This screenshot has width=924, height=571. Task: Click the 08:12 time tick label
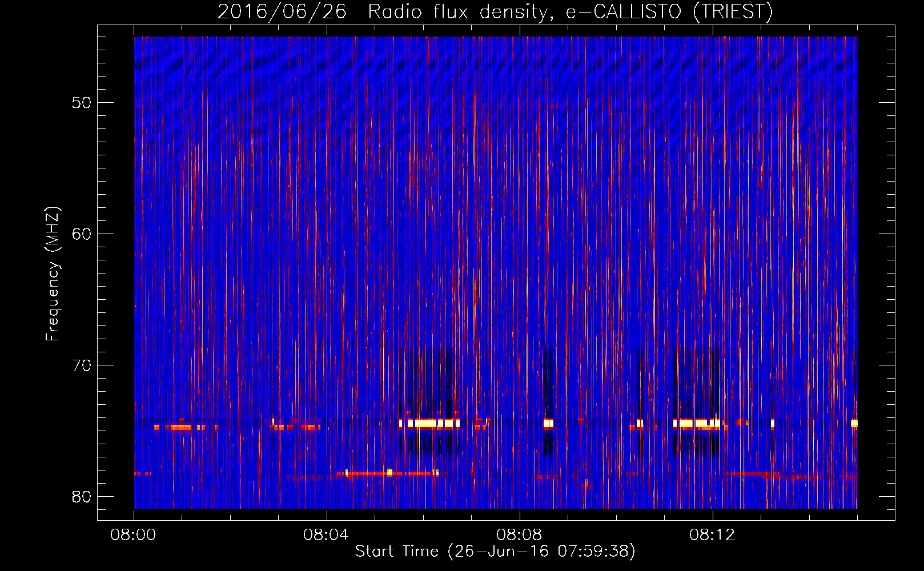pyautogui.click(x=712, y=535)
